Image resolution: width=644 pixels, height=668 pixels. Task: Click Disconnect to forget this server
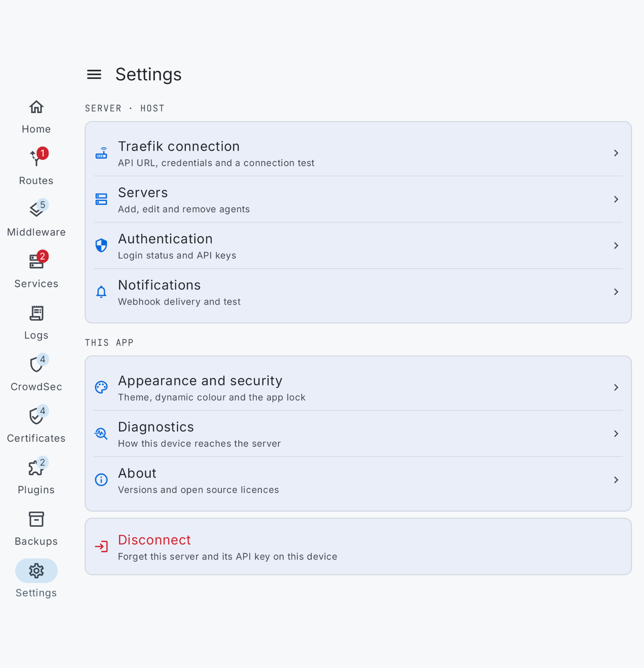pyautogui.click(x=358, y=547)
